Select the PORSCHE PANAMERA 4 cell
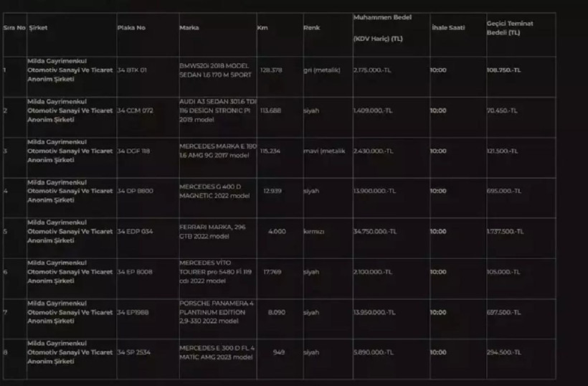The image size is (588, 386). click(x=217, y=312)
